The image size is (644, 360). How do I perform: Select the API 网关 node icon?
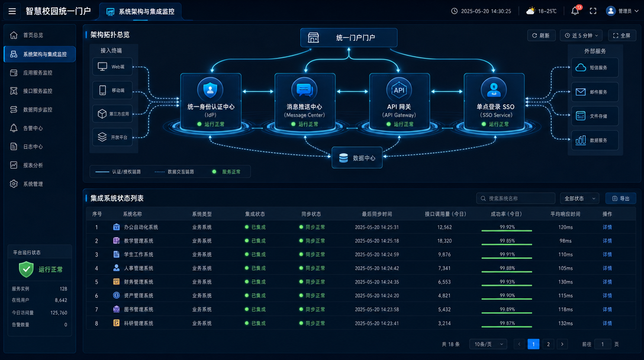tap(399, 90)
